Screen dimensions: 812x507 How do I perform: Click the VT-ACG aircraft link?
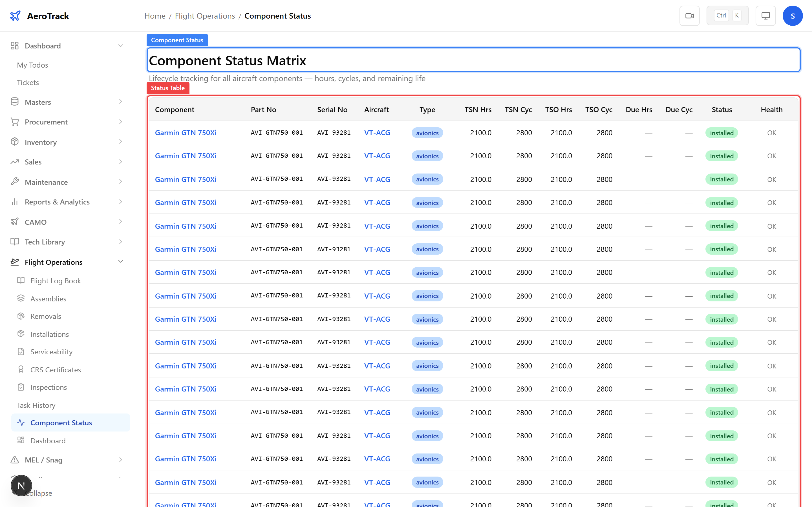[377, 132]
